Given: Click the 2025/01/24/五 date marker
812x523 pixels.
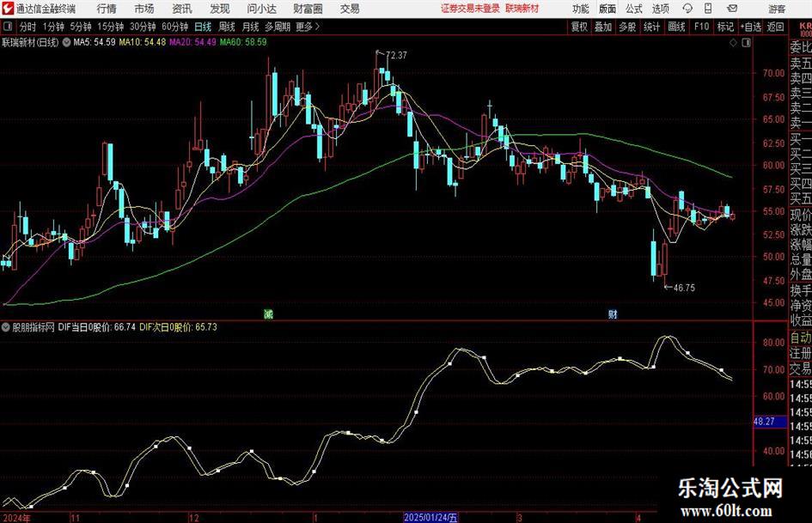Looking at the screenshot, I should coord(430,517).
